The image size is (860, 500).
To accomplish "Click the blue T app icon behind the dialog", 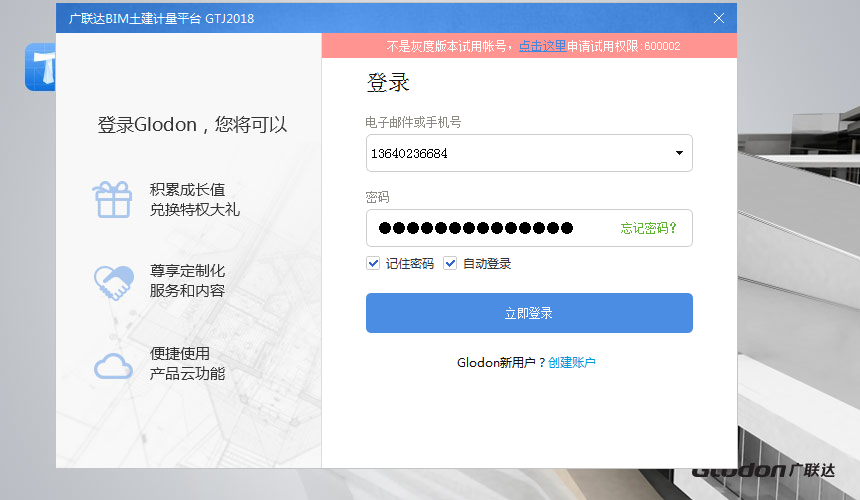I will tap(41, 67).
